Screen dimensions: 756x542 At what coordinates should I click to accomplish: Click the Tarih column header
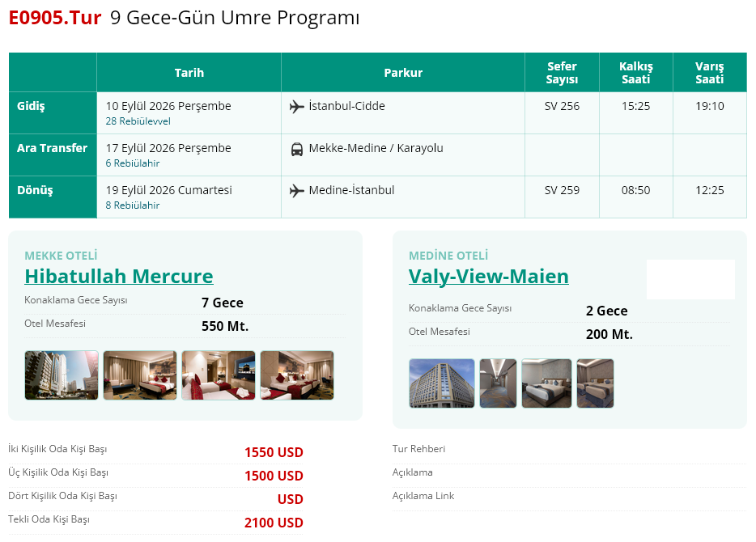pos(189,73)
